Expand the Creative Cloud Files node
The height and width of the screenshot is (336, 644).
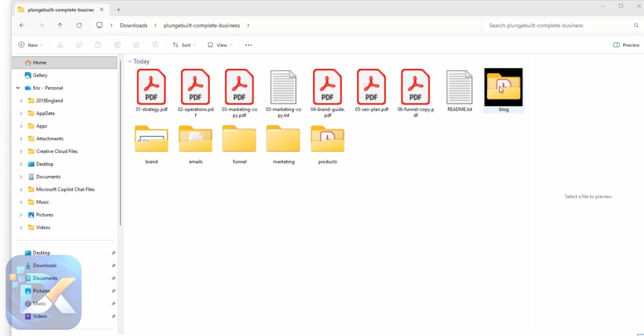click(21, 151)
